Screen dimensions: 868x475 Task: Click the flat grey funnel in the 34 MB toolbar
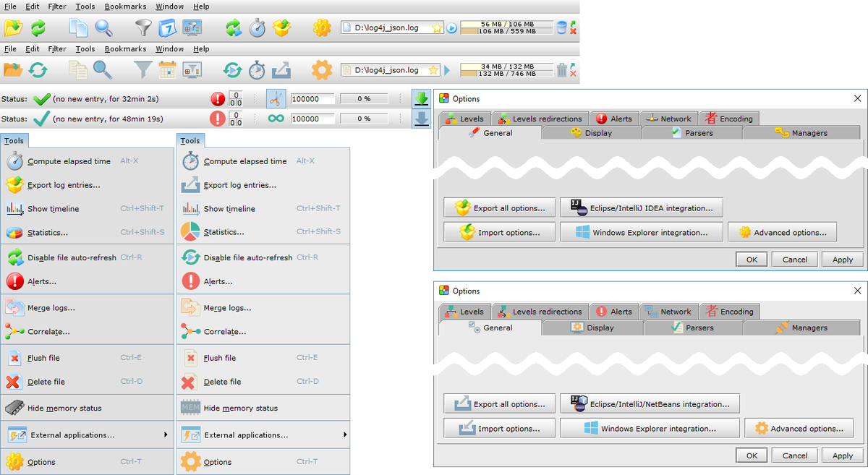point(144,70)
